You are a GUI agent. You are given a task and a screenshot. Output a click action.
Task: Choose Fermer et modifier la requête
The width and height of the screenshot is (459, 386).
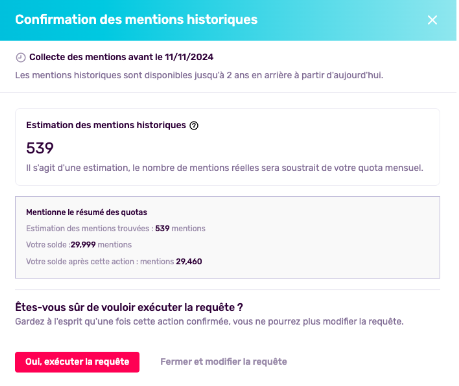(x=224, y=362)
